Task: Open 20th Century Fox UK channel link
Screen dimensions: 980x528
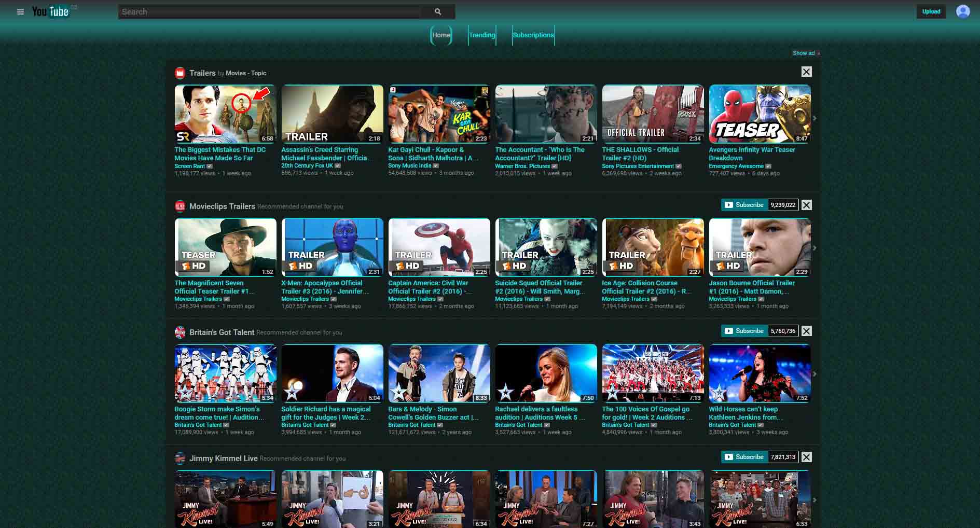Action: [307, 166]
